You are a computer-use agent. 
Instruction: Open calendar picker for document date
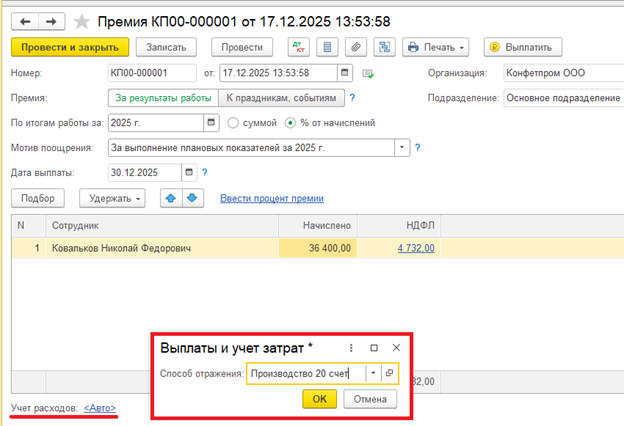pos(345,73)
